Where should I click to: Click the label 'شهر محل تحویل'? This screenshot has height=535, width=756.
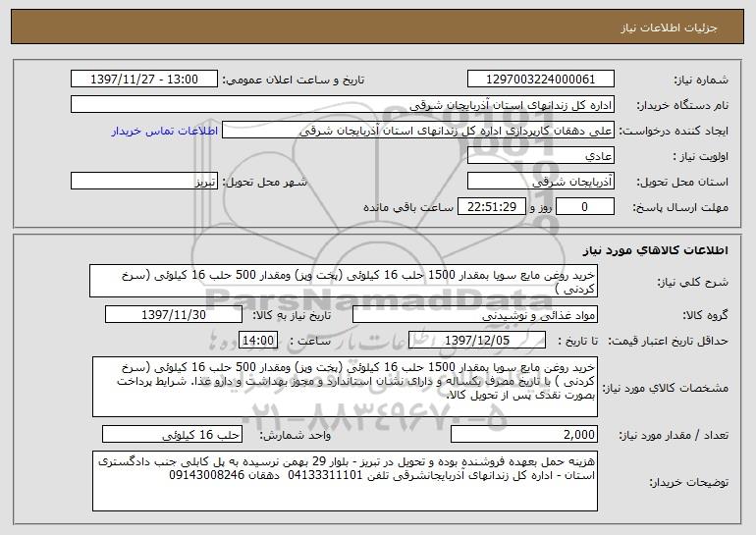click(265, 182)
